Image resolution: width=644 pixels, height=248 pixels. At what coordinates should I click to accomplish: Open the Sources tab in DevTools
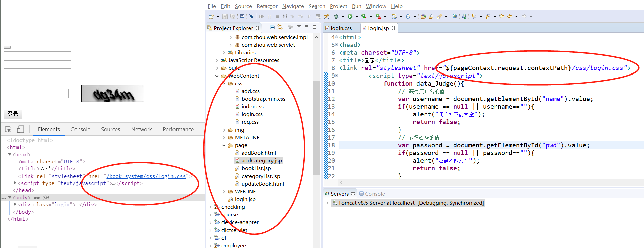pyautogui.click(x=110, y=129)
